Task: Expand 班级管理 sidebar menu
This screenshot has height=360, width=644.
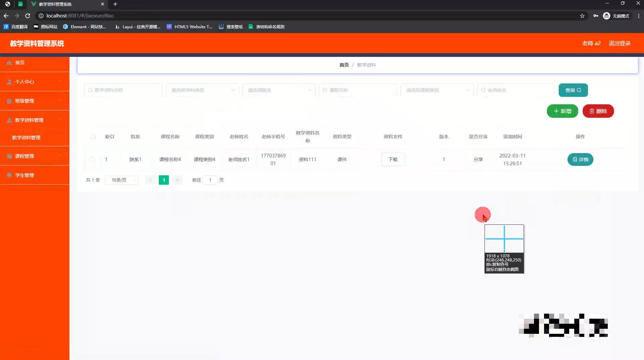Action: click(35, 101)
